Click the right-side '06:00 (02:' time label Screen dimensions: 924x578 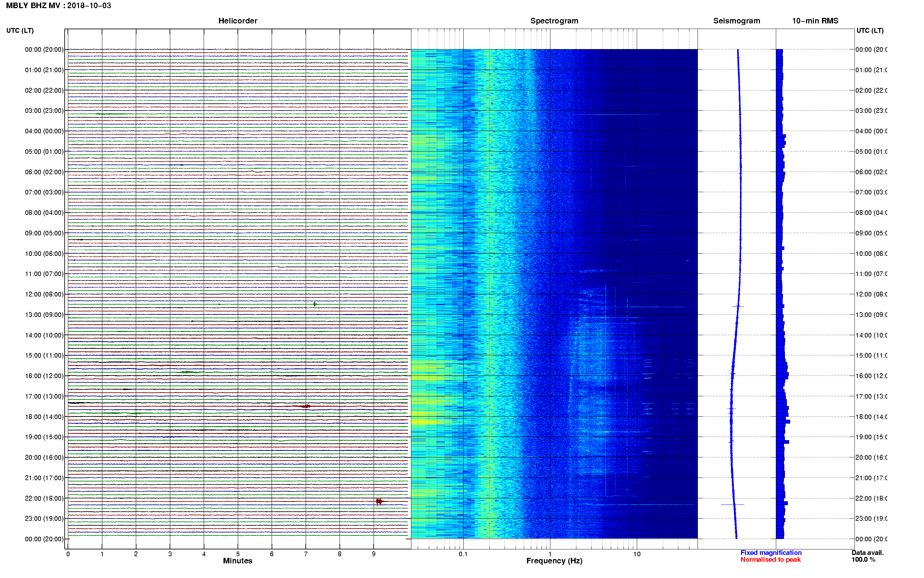[x=871, y=172]
